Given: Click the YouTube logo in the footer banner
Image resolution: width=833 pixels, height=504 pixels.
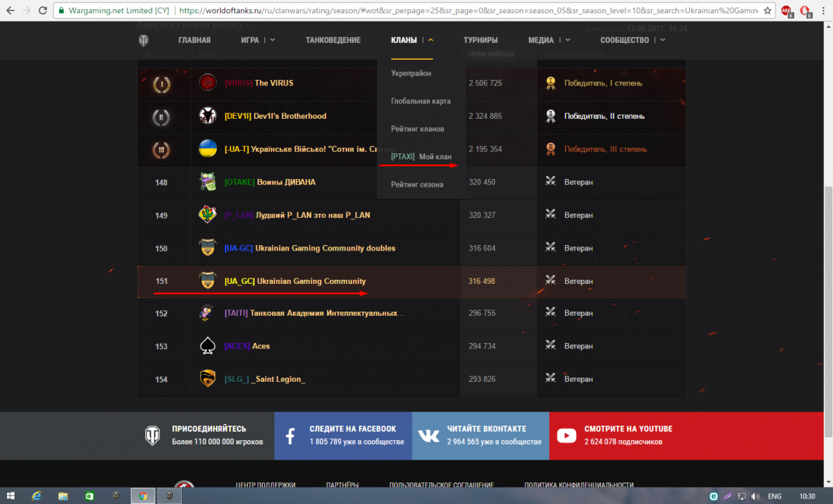Looking at the screenshot, I should 566,436.
